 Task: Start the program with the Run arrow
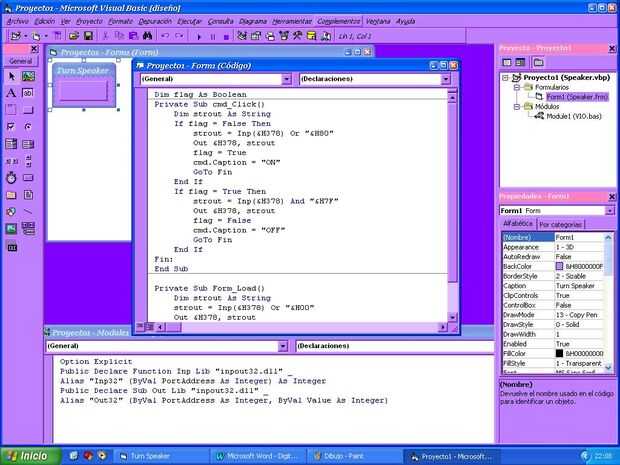click(199, 37)
